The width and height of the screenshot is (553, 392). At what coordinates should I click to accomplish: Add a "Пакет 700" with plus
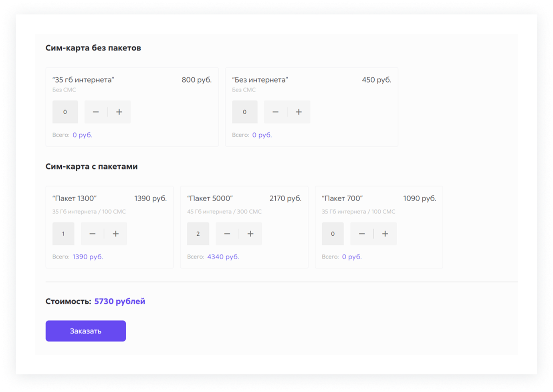385,234
